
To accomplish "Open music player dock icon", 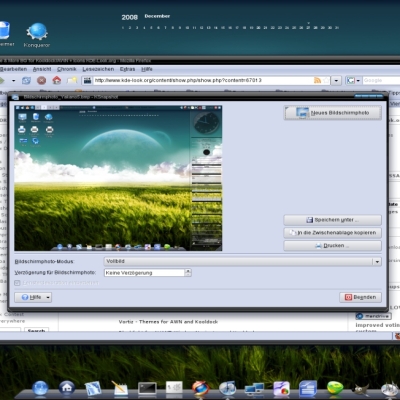I will [228, 388].
